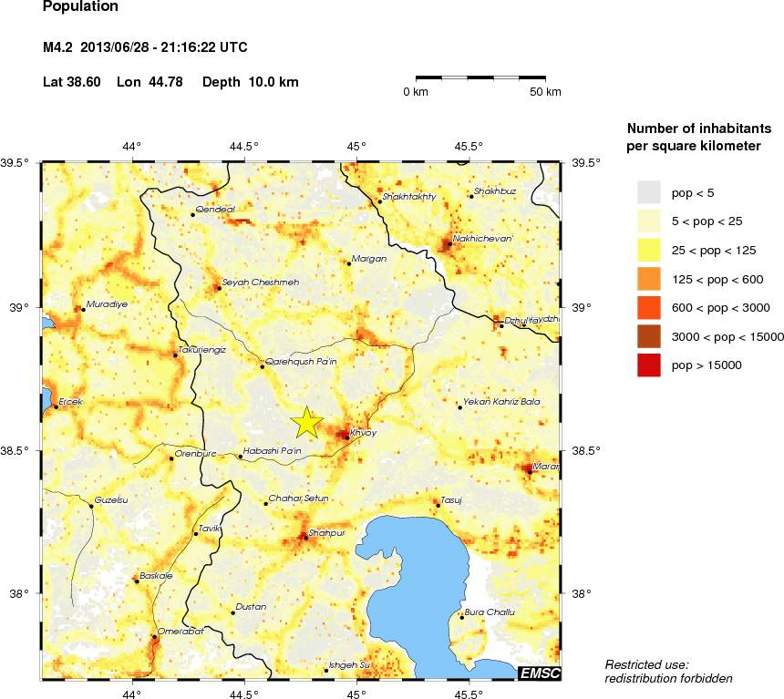Click the EMSC logo badge

click(542, 673)
